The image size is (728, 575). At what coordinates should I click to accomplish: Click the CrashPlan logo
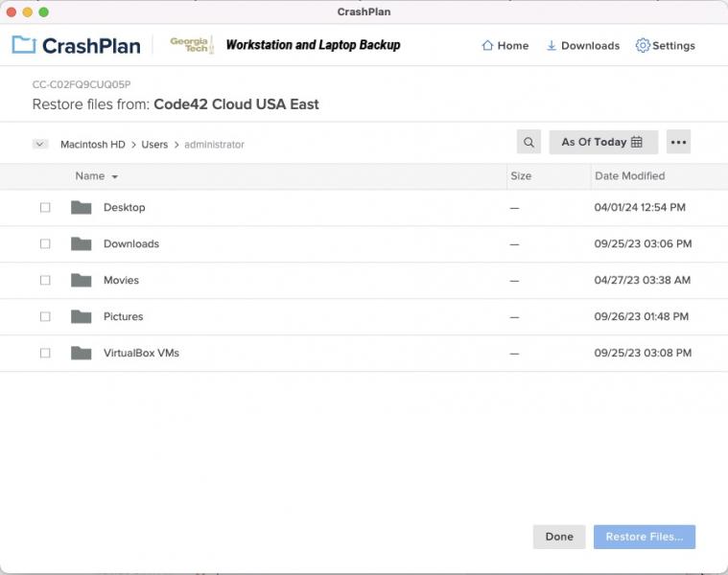coord(76,45)
